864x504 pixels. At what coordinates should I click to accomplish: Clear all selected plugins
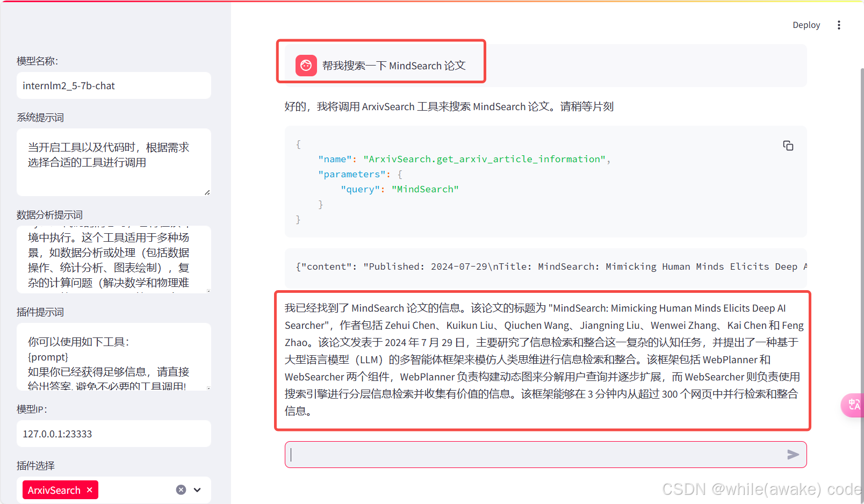pos(181,490)
